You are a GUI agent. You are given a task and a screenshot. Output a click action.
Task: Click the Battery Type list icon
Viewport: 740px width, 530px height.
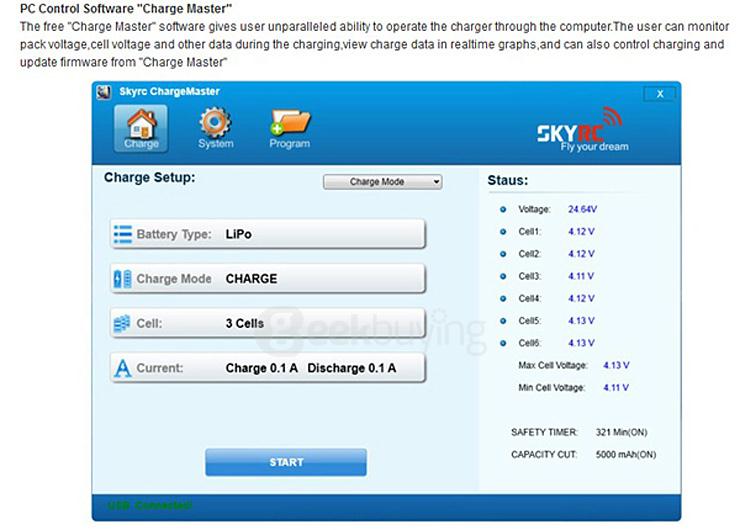[x=123, y=234]
